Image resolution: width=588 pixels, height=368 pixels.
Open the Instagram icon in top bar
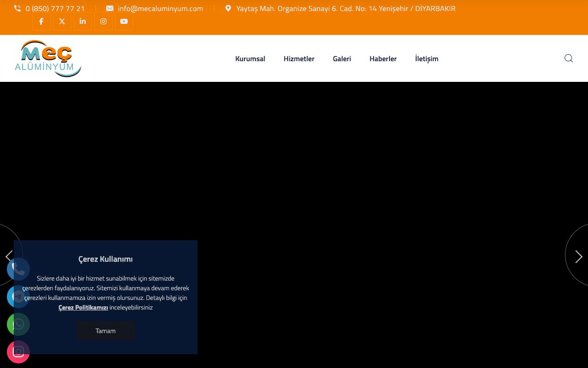[x=103, y=21]
